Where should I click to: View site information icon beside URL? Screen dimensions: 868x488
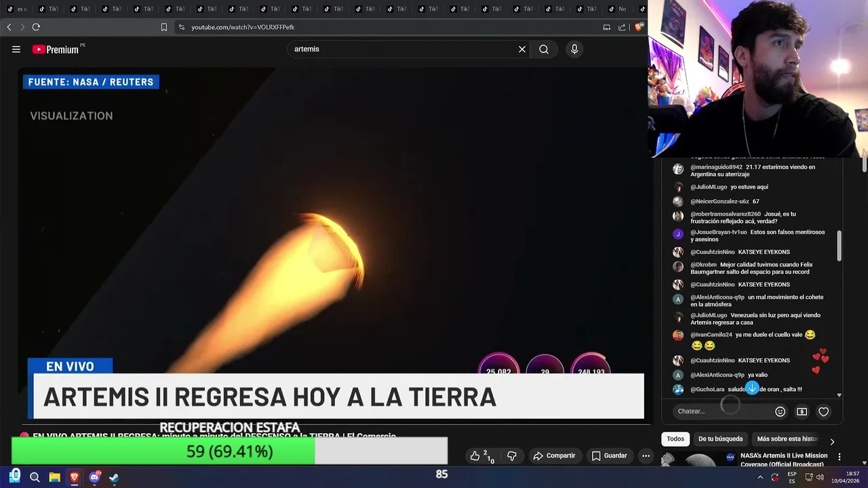tap(181, 27)
